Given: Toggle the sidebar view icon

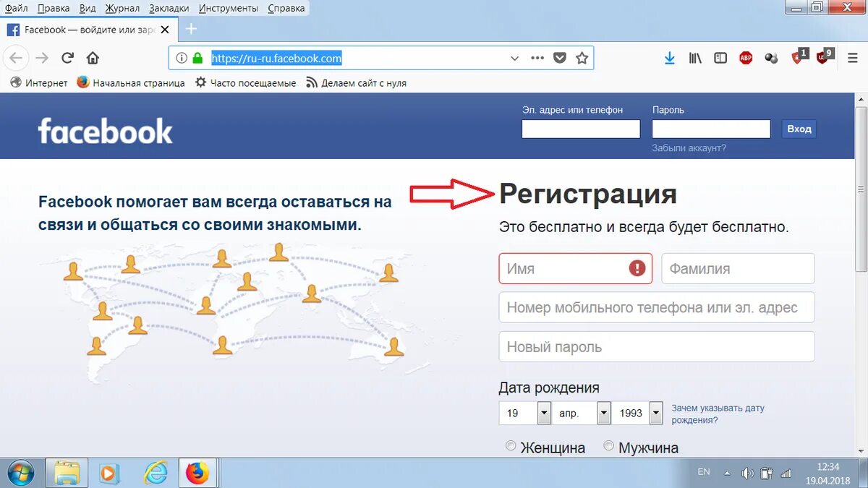Looking at the screenshot, I should pyautogui.click(x=720, y=58).
